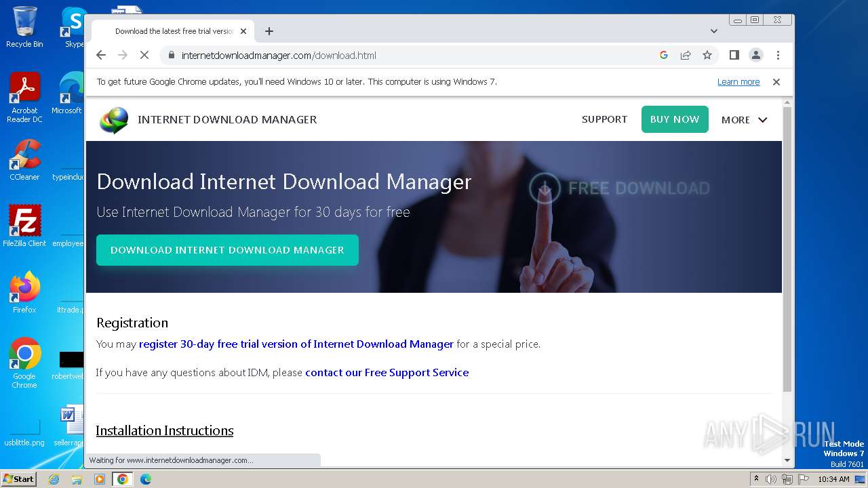Click the BUY NOW button
Screen dimensions: 868x488
coord(675,119)
